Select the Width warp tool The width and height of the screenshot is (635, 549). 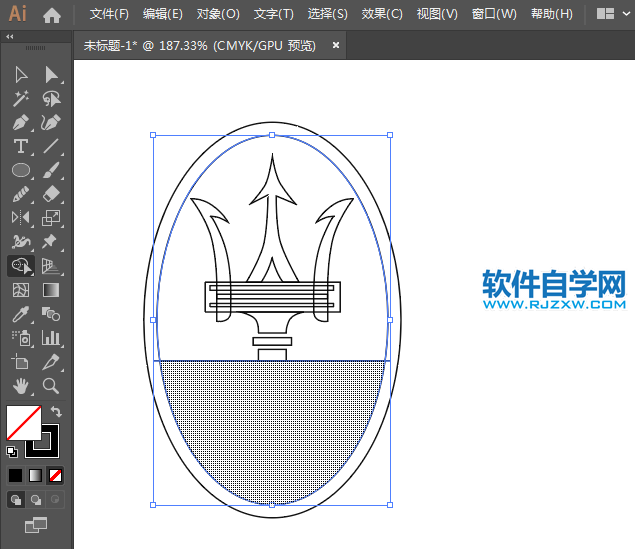pos(21,242)
